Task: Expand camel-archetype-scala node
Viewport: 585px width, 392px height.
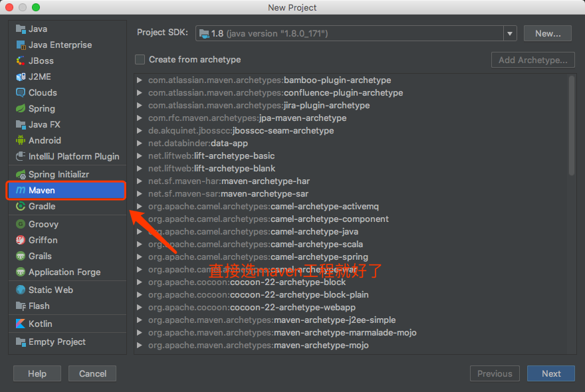Action: (139, 245)
